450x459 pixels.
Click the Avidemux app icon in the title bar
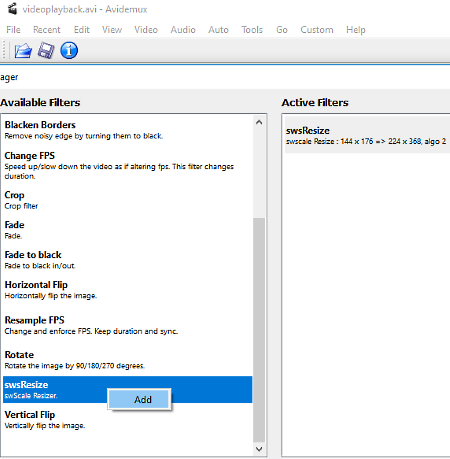click(12, 9)
